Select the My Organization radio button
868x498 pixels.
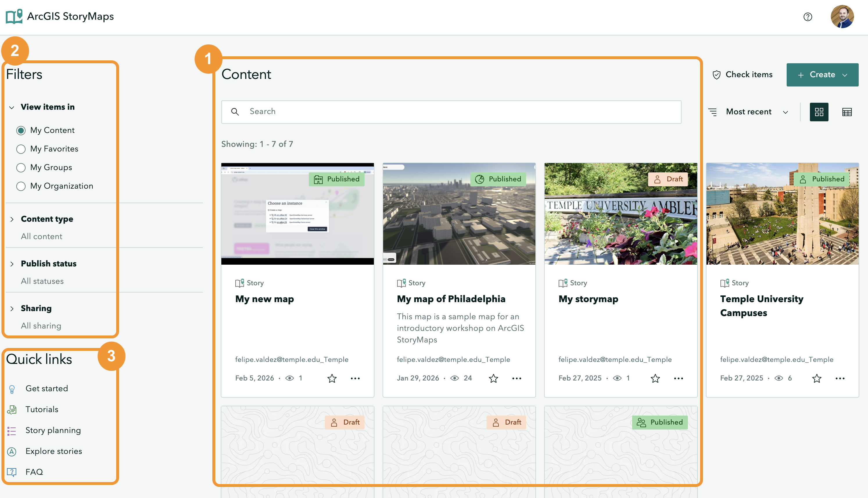pyautogui.click(x=21, y=186)
